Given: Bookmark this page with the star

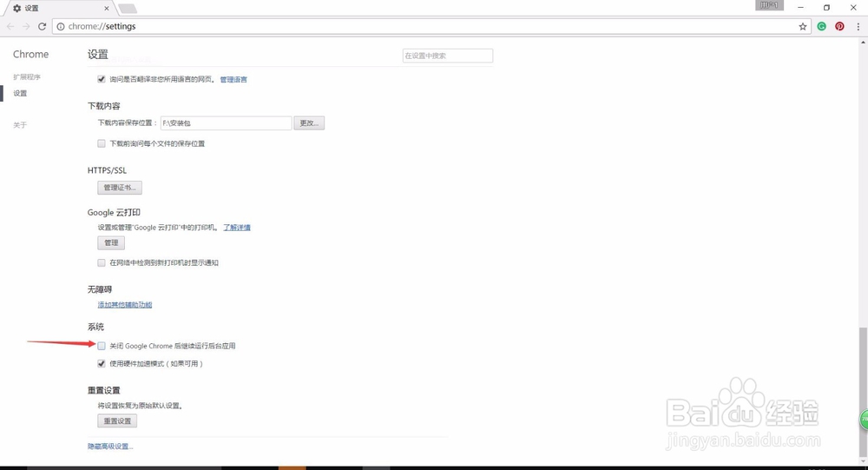Looking at the screenshot, I should (x=803, y=26).
